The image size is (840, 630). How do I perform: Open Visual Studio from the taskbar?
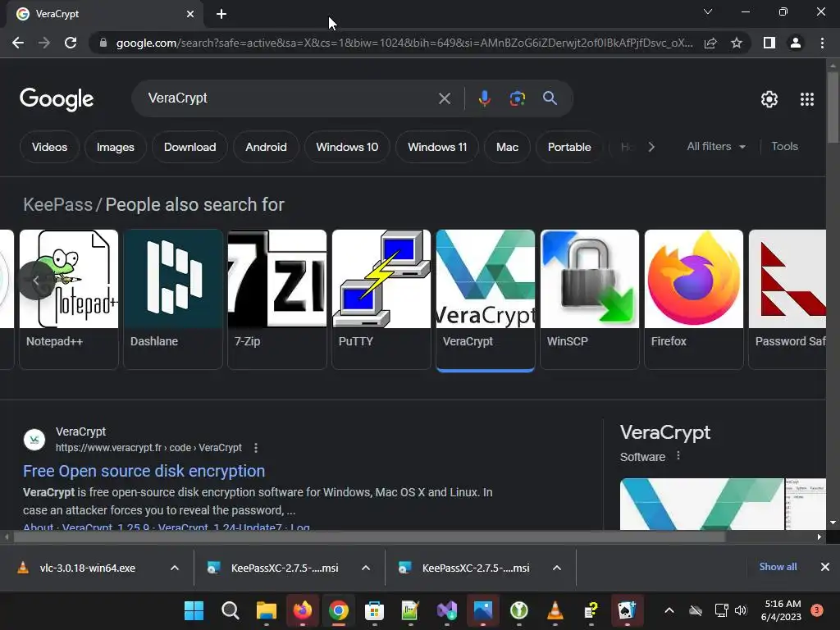pos(447,610)
